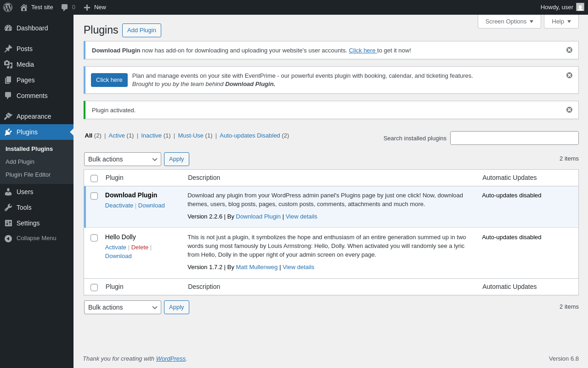Click the Collapse Menu arrow icon
Image resolution: width=588 pixels, height=368 pixels.
click(x=8, y=238)
